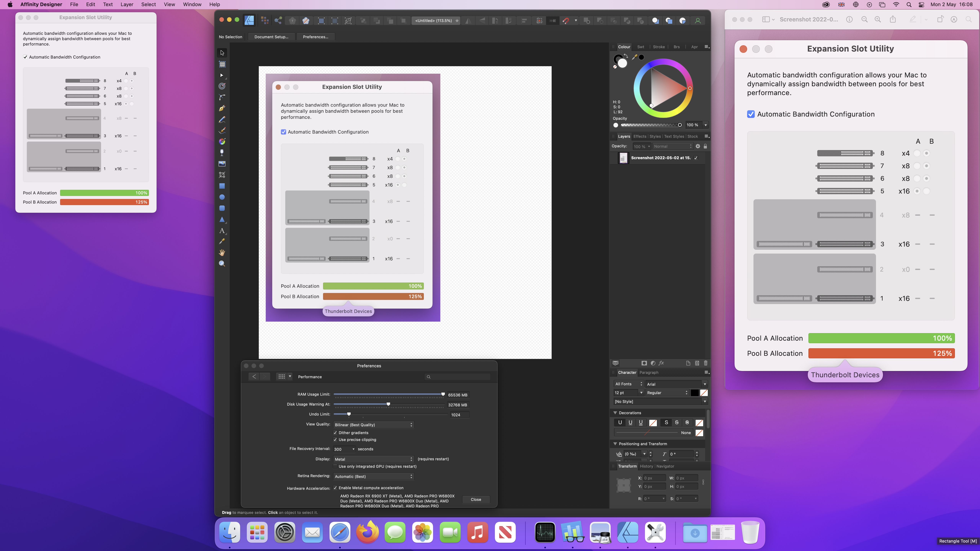
Task: Select the Node tool arrow
Action: [222, 75]
